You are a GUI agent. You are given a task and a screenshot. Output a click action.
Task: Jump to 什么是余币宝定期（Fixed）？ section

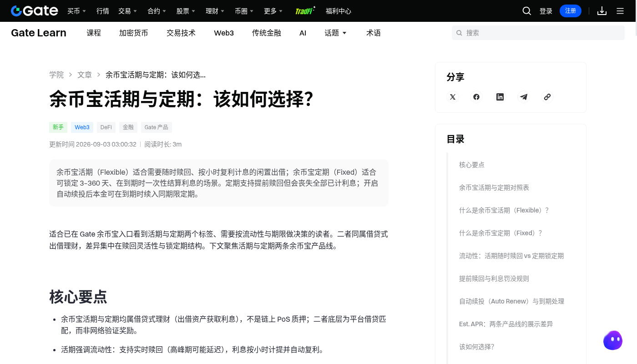pos(501,233)
